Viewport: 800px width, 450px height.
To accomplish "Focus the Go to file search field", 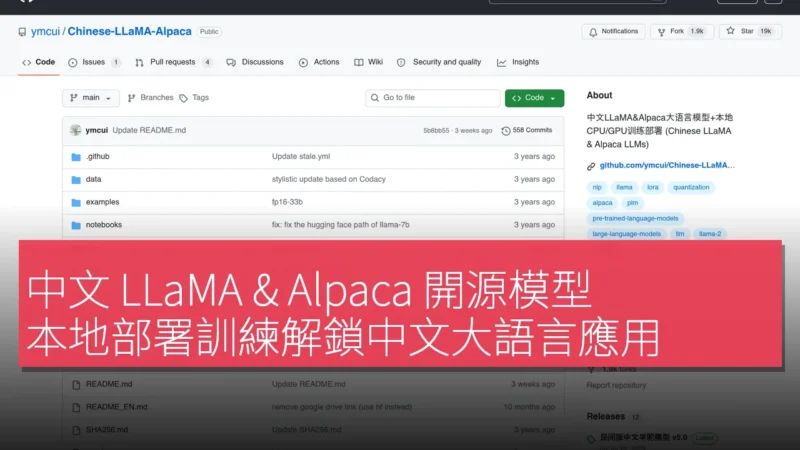I will coord(433,98).
